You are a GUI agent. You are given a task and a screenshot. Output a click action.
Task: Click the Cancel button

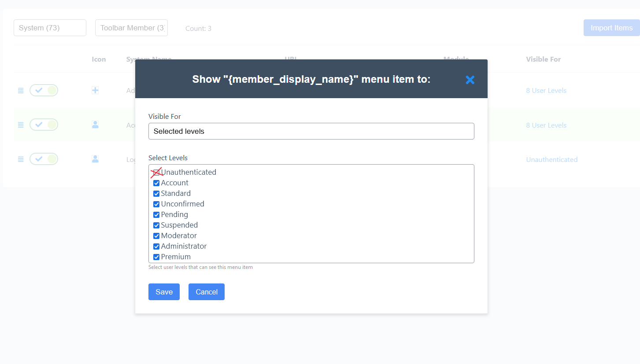(x=206, y=292)
